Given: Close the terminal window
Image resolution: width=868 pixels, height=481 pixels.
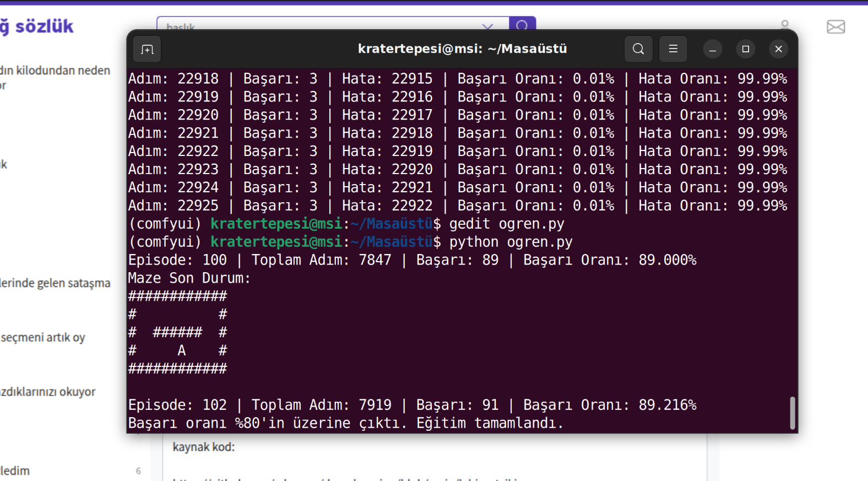Looking at the screenshot, I should click(x=778, y=49).
